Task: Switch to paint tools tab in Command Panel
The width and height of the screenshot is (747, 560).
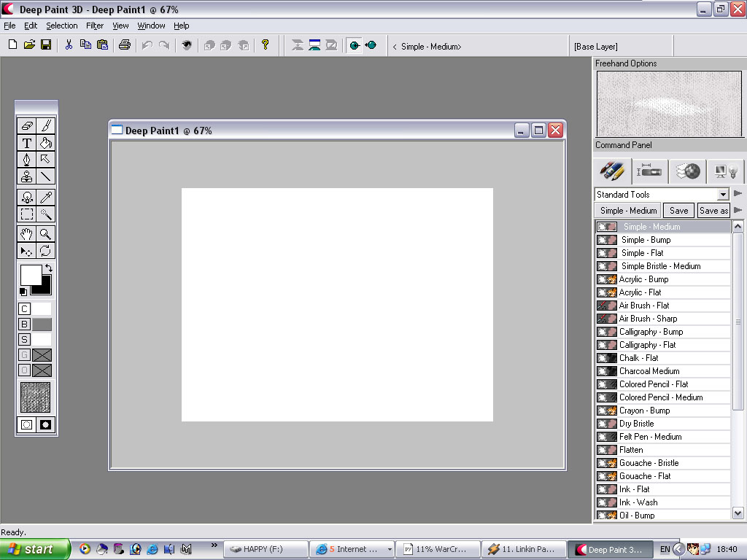Action: [x=612, y=171]
